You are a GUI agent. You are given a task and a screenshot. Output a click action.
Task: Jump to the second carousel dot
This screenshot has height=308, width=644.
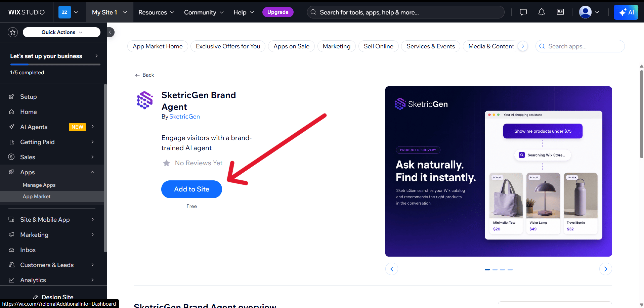pos(495,269)
